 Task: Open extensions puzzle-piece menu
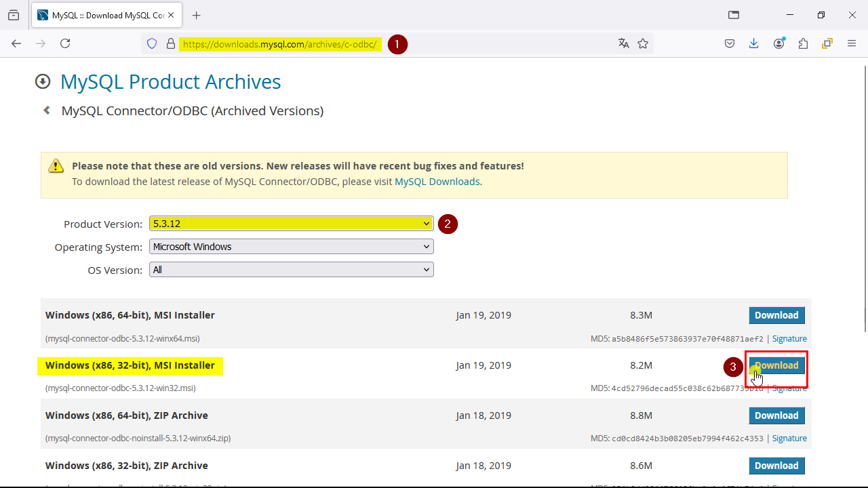[x=804, y=43]
